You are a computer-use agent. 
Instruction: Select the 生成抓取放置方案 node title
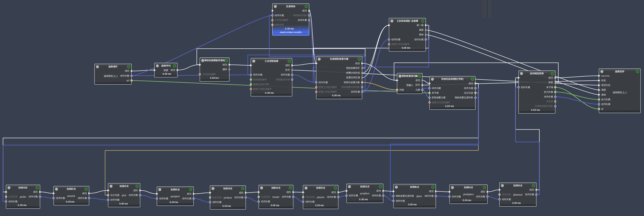(339, 59)
